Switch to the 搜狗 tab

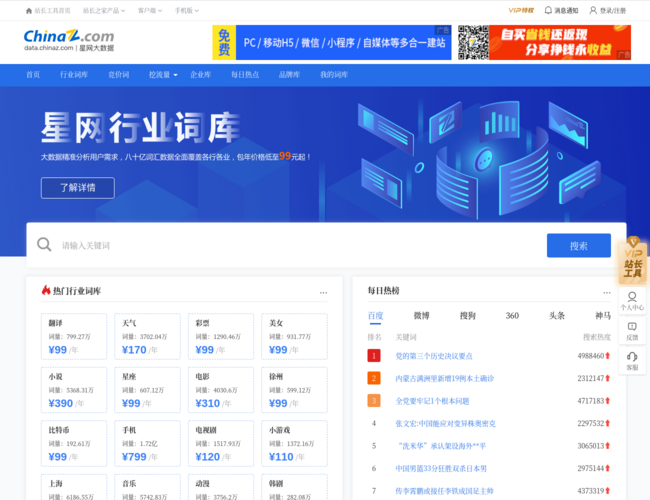pyautogui.click(x=468, y=316)
